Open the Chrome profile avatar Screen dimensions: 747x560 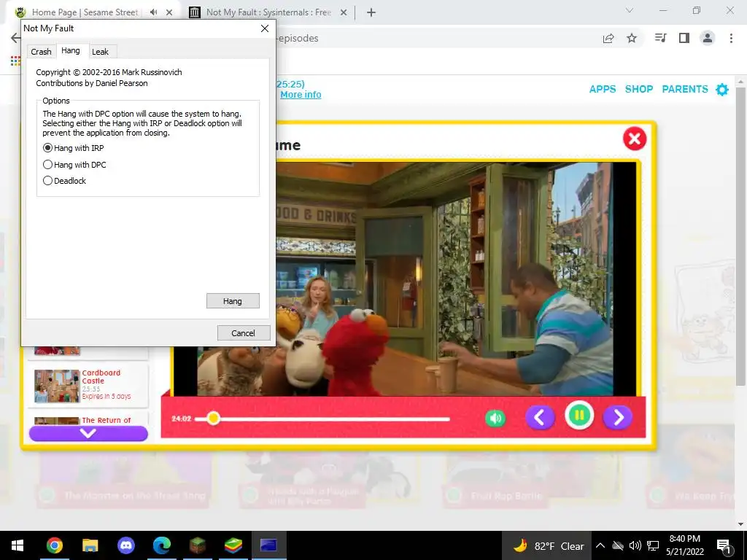[708, 38]
